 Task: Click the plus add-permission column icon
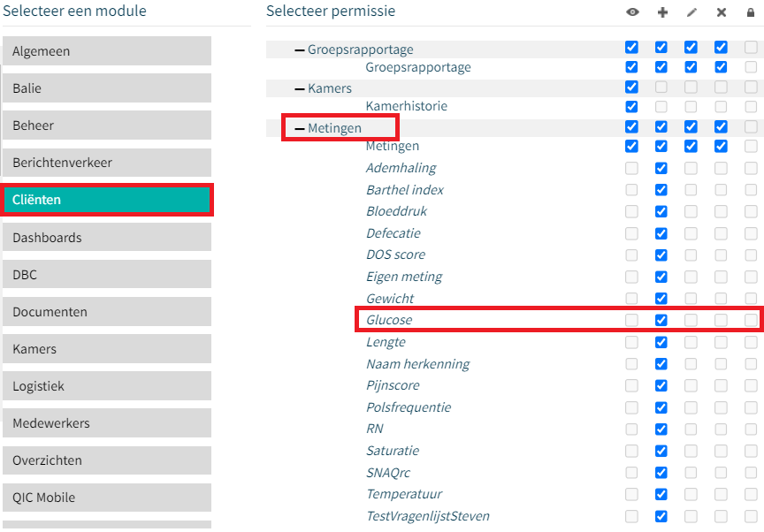[662, 12]
